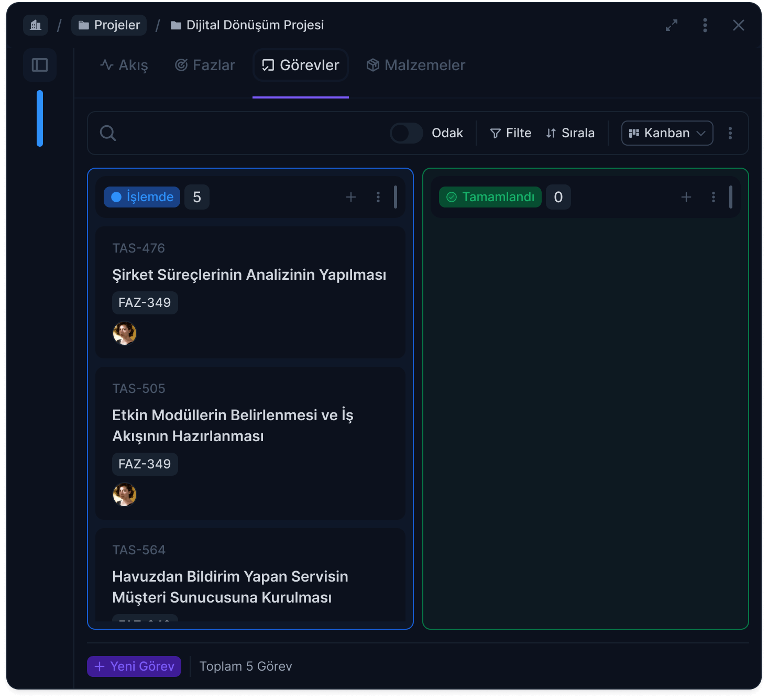Add a task to Tamamlandı column
The width and height of the screenshot is (768, 700).
686,197
